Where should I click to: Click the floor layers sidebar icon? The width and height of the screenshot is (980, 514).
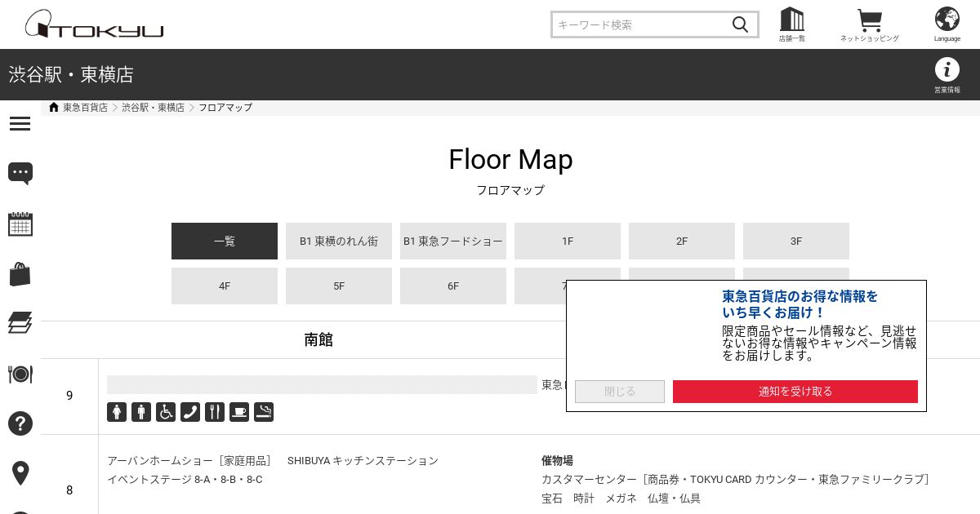pos(20,323)
